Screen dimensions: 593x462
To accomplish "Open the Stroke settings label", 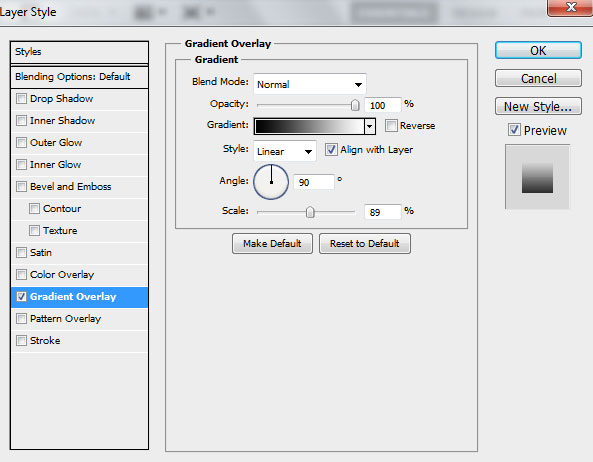I will pyautogui.click(x=45, y=340).
